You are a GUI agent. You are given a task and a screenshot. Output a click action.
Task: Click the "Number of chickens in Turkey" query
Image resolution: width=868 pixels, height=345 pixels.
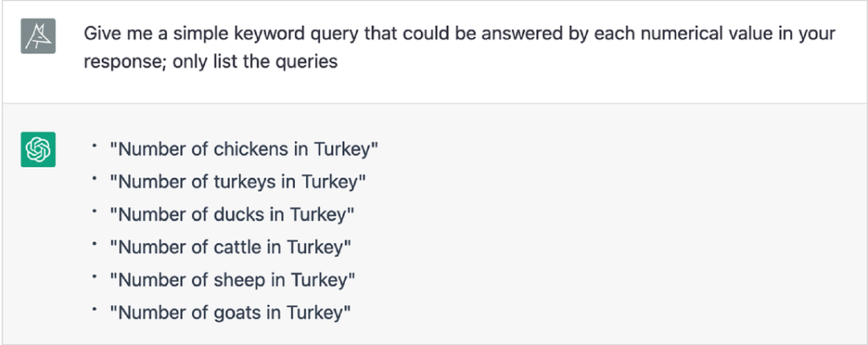pyautogui.click(x=244, y=150)
